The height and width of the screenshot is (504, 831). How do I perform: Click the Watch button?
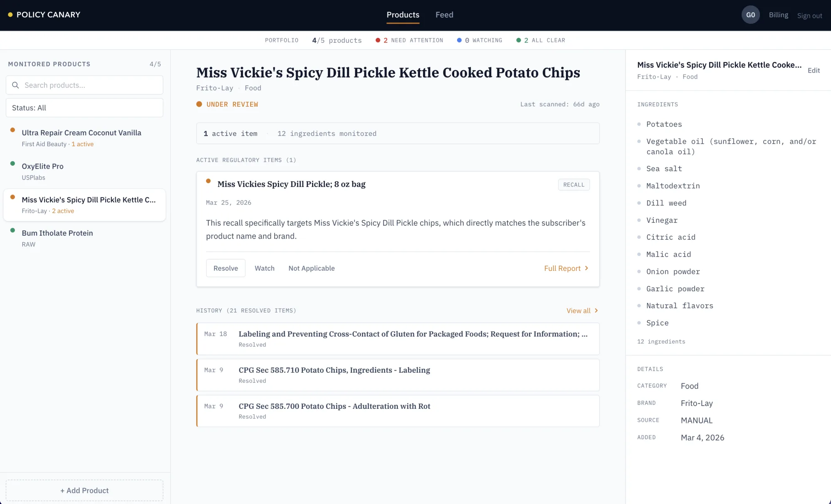pos(265,268)
